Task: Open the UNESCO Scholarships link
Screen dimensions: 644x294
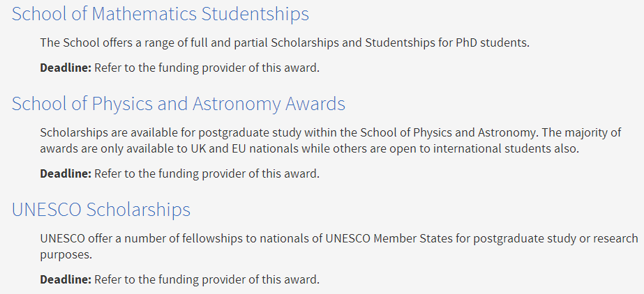Action: pos(101,210)
